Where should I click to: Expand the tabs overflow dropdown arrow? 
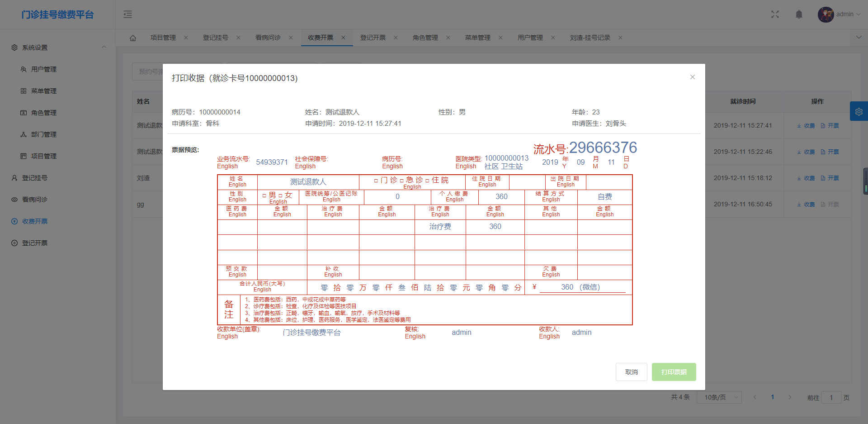(859, 38)
